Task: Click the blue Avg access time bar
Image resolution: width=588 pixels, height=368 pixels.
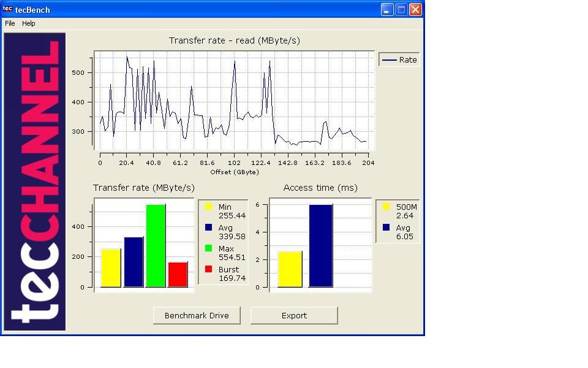Action: click(320, 246)
